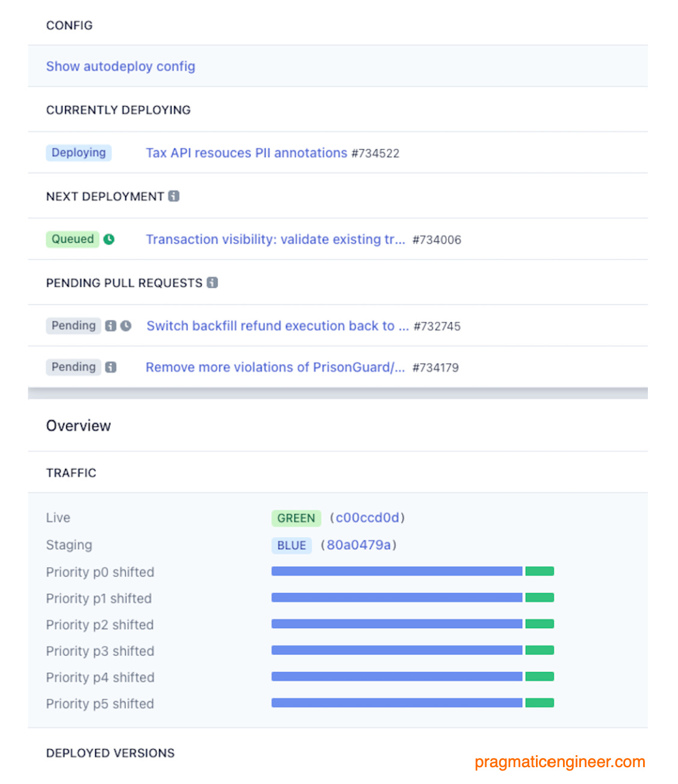Screen dimensions: 678x784
Task: Click the horizontal scrollbar above Overview section
Action: [x=337, y=393]
